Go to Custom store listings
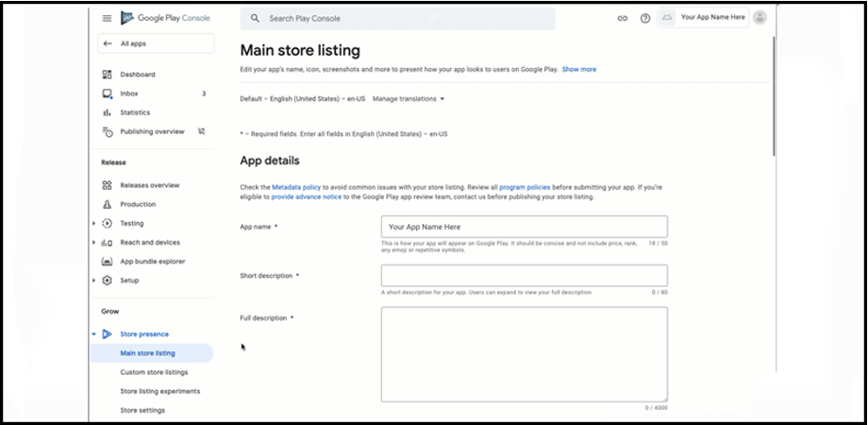868x425 pixels. coord(154,372)
